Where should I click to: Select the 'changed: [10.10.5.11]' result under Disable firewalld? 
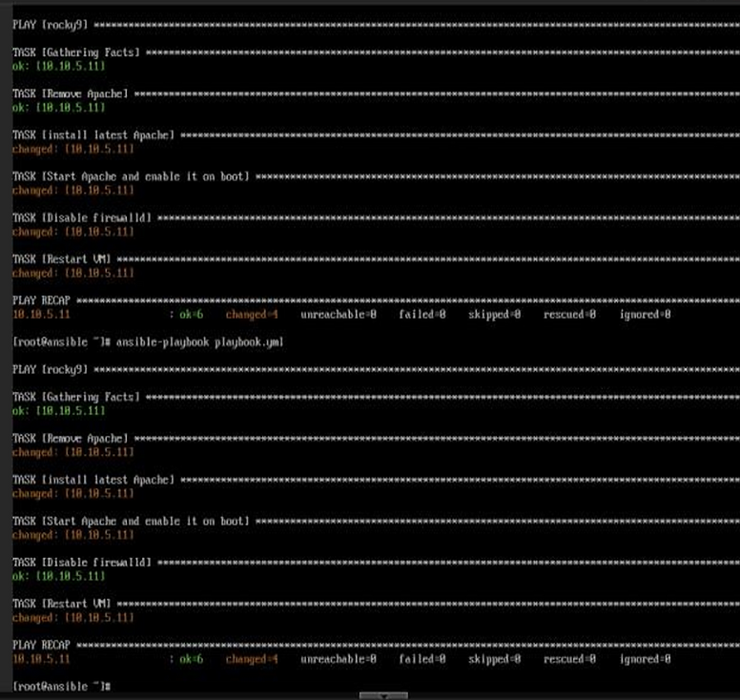coord(73,232)
